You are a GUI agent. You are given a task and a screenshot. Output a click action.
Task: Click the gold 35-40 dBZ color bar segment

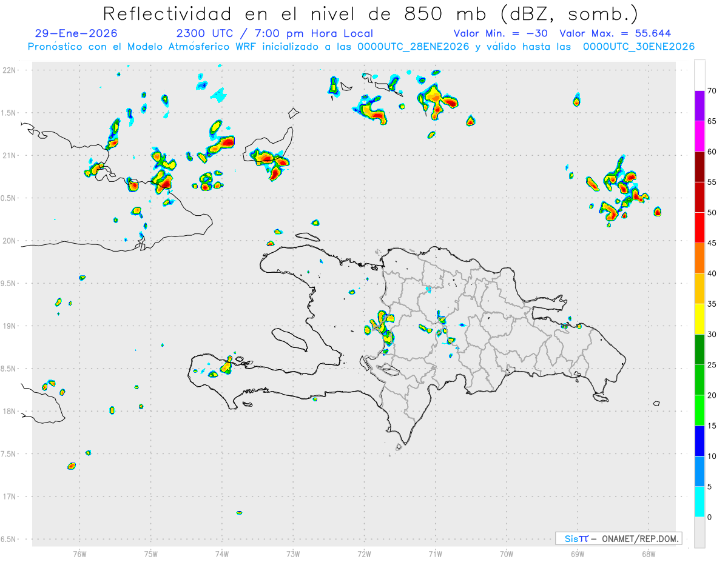pos(699,289)
